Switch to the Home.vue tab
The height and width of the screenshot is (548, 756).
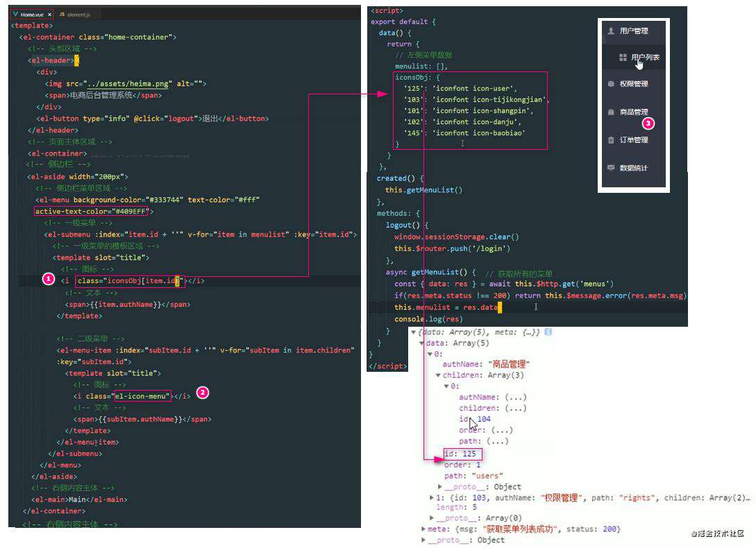click(x=32, y=15)
